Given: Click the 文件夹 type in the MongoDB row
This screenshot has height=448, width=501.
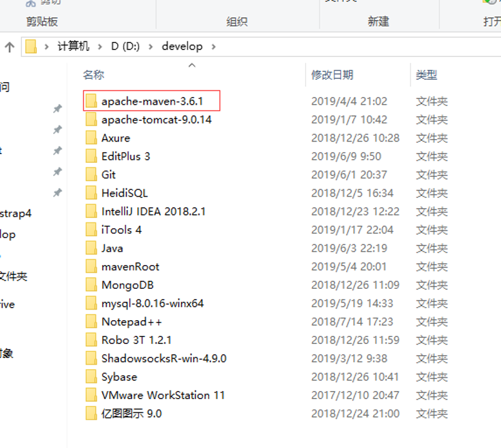Looking at the screenshot, I should [431, 285].
